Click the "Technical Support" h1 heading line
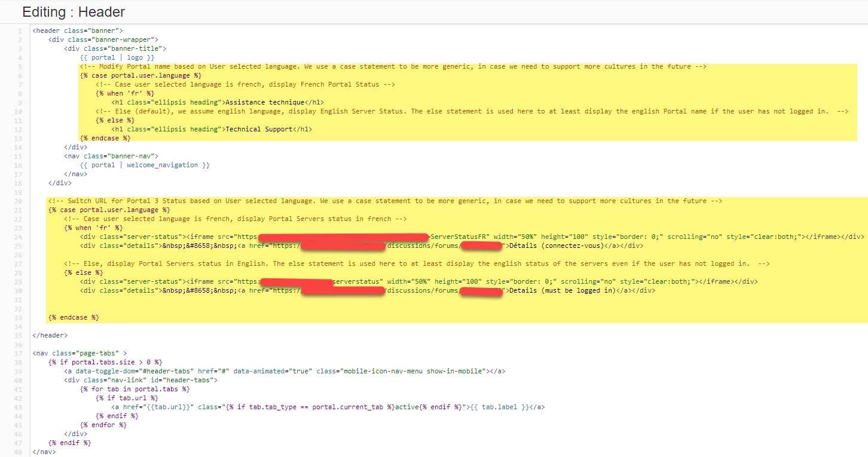868x457 pixels. tap(212, 129)
